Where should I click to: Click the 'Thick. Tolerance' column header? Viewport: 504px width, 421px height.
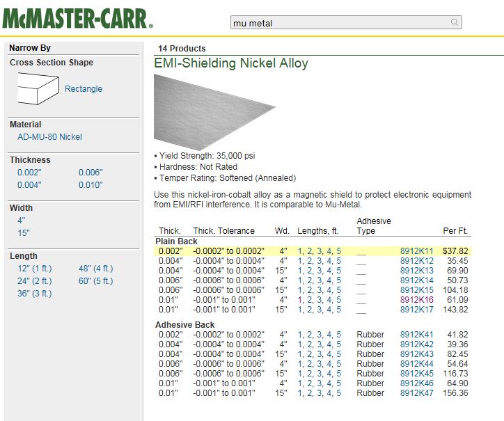click(x=223, y=231)
